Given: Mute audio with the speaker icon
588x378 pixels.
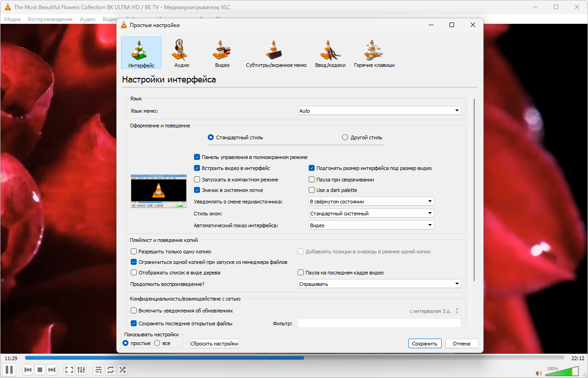Looking at the screenshot, I should [538, 373].
